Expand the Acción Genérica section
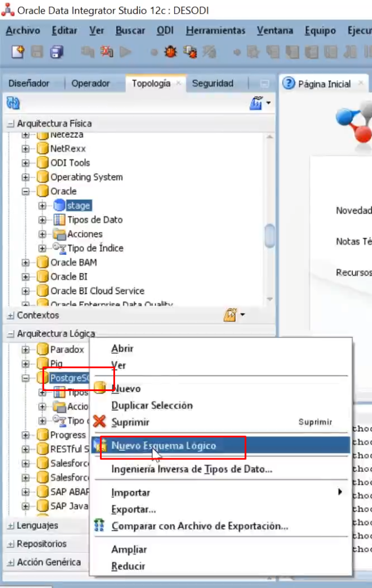The height and width of the screenshot is (588, 372). click(10, 562)
